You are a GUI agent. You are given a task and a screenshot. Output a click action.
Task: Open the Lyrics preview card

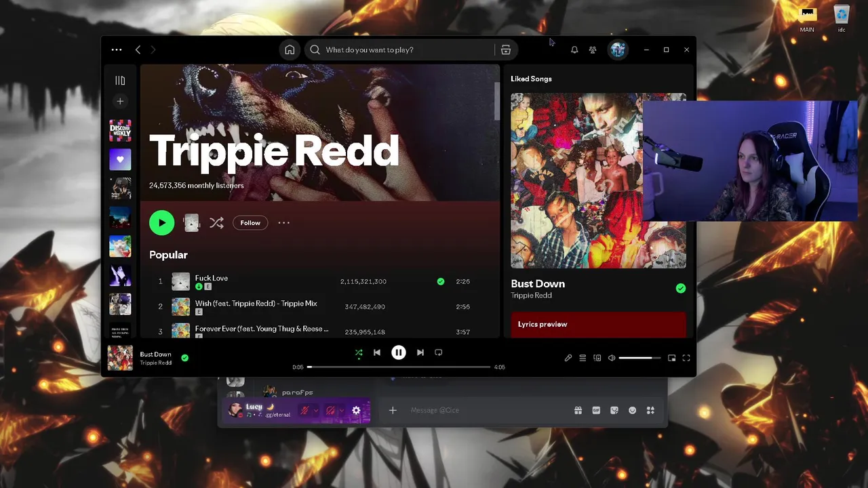point(598,325)
